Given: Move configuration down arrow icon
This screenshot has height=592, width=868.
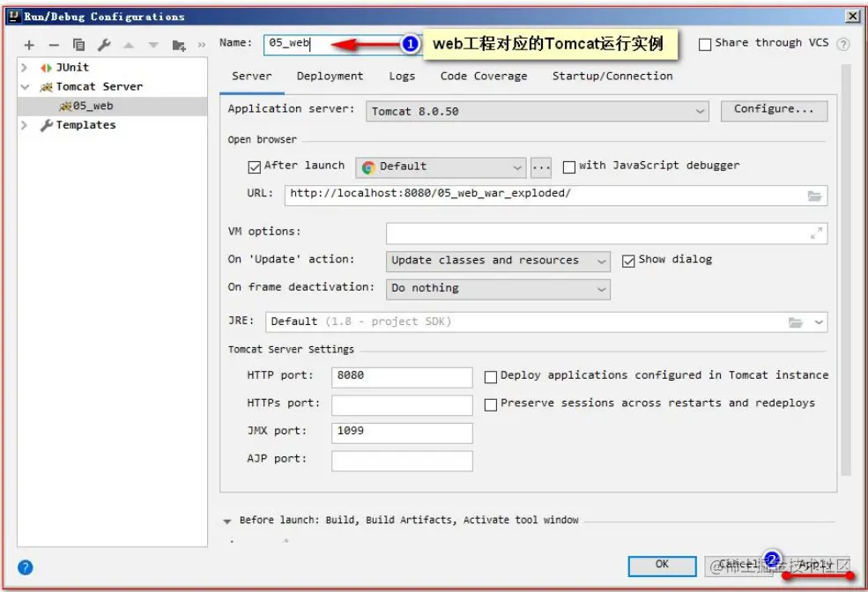Looking at the screenshot, I should 153,45.
